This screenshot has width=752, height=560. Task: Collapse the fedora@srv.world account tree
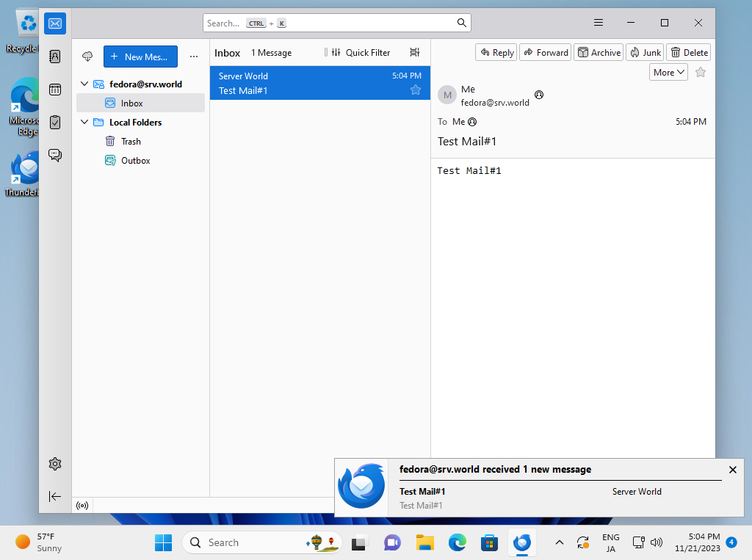pos(84,84)
